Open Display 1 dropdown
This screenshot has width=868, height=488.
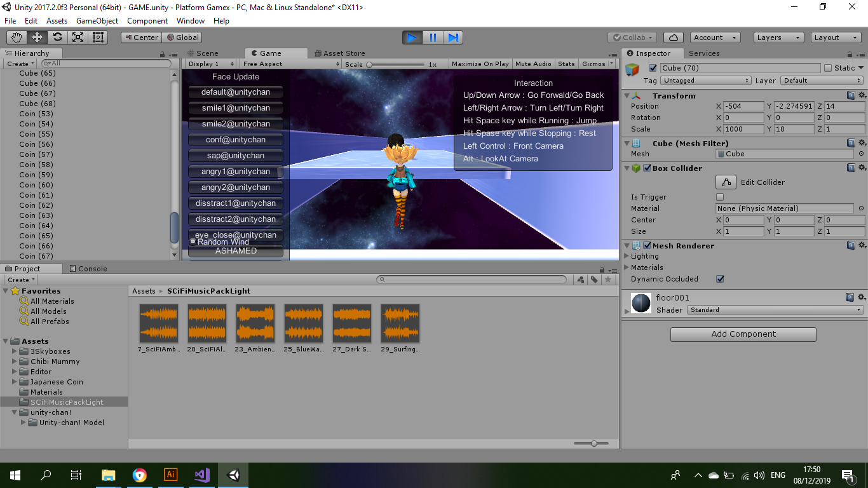[x=212, y=64]
